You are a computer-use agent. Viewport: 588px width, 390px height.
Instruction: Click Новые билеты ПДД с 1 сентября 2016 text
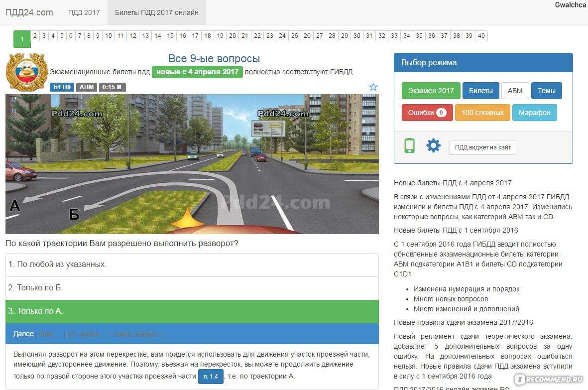click(x=456, y=230)
